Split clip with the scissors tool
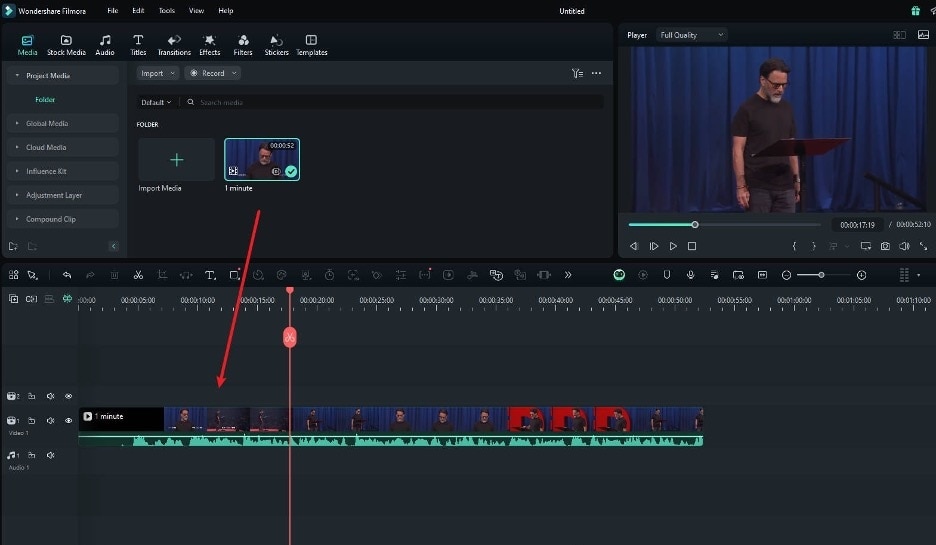 [138, 275]
